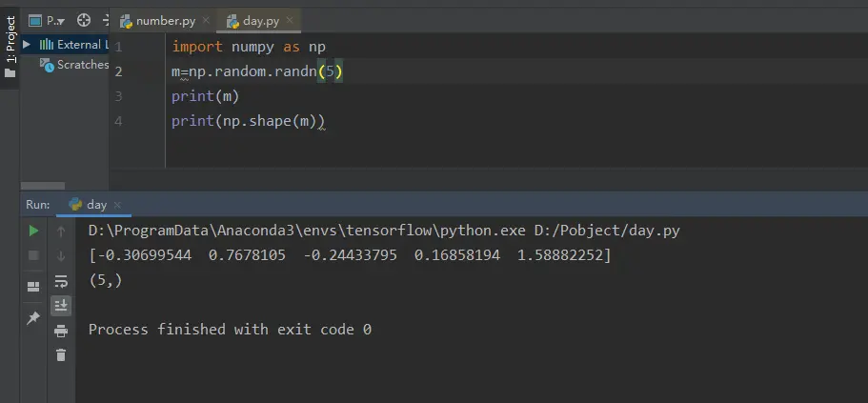Toggle scroll to end of output
Viewport: 868px width, 403px height.
pos(61,305)
